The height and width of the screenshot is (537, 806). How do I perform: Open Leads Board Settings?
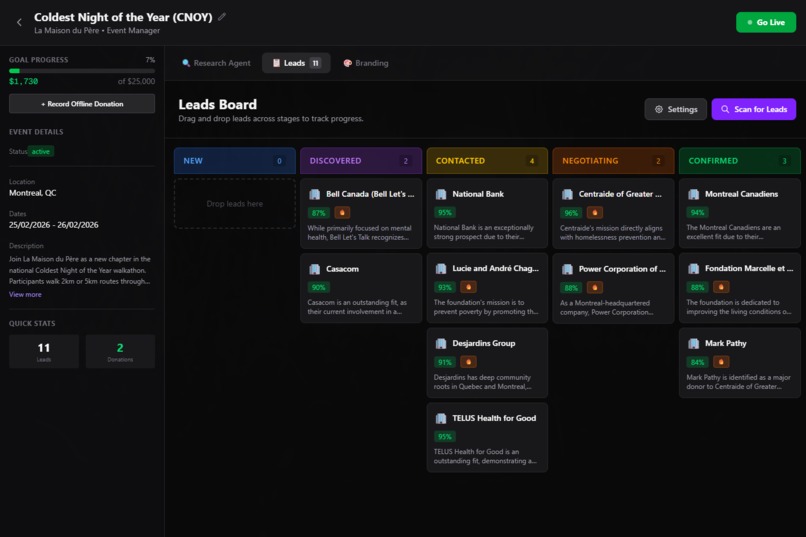point(675,109)
